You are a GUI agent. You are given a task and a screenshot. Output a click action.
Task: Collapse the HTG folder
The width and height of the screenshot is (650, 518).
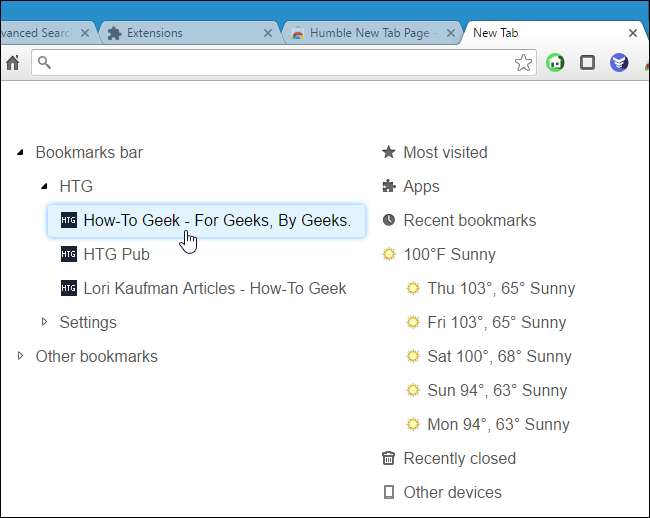[44, 187]
